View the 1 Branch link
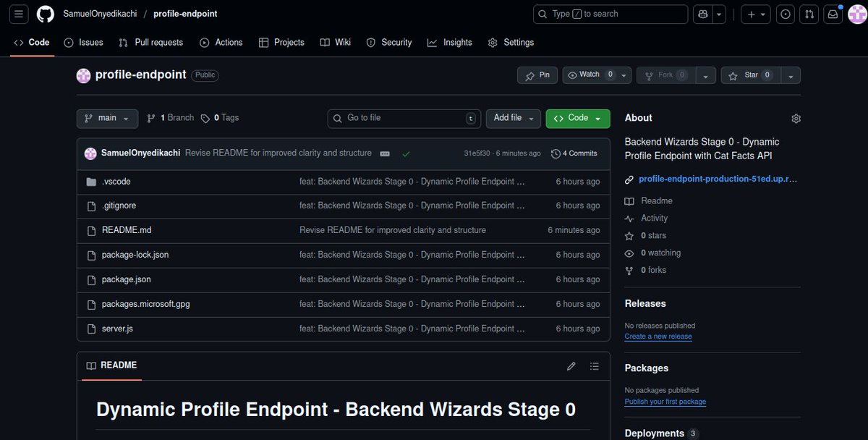The height and width of the screenshot is (440, 868). (x=170, y=118)
